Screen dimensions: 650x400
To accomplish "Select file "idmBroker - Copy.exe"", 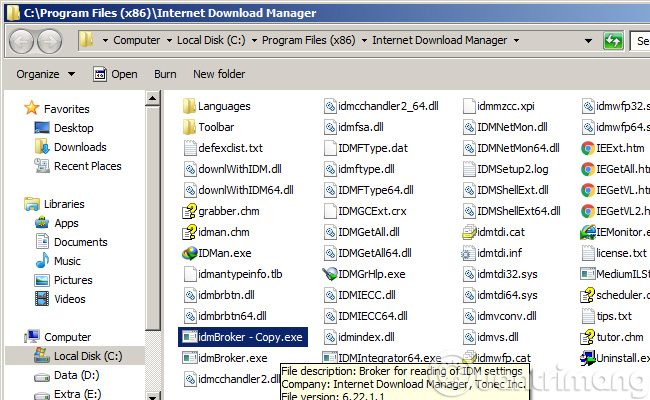I will tap(243, 337).
